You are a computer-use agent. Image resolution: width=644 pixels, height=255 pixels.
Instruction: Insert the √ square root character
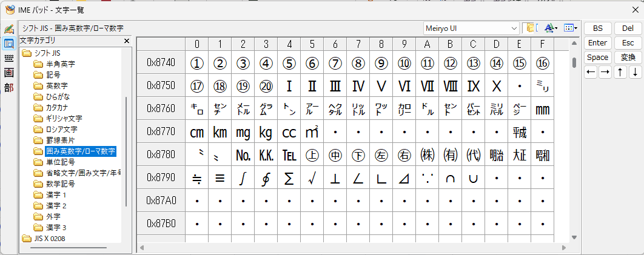pyautogui.click(x=312, y=177)
